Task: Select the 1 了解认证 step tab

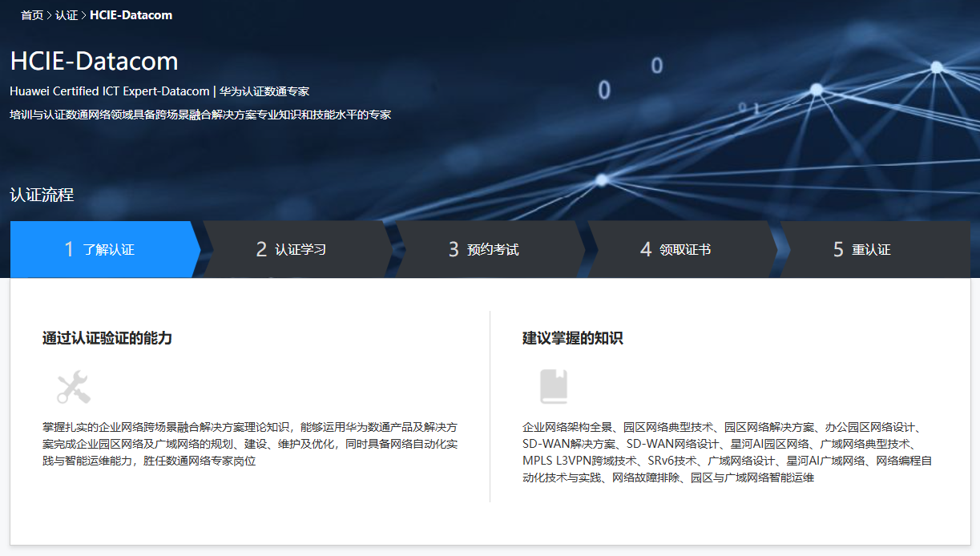Action: point(105,249)
